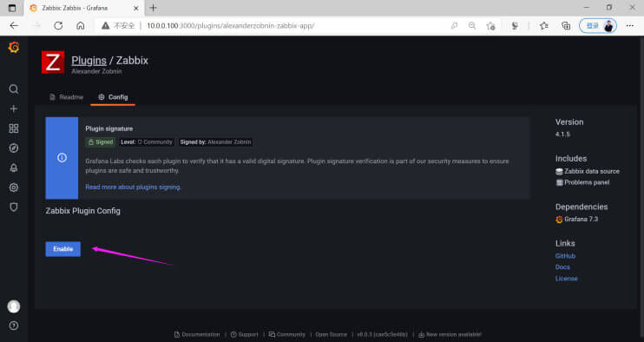Viewport: 644px width, 342px height.
Task: Click the Plugins breadcrumb link
Action: (x=89, y=61)
